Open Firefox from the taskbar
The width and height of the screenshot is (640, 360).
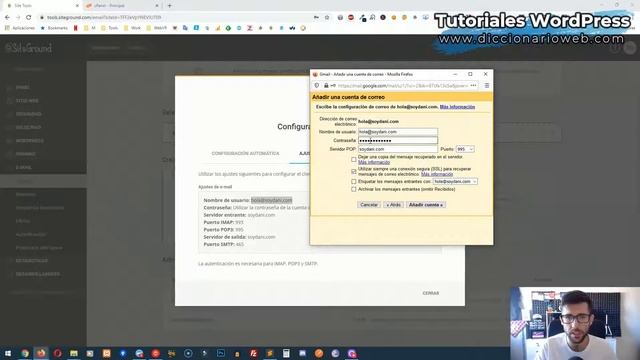click(x=41, y=353)
